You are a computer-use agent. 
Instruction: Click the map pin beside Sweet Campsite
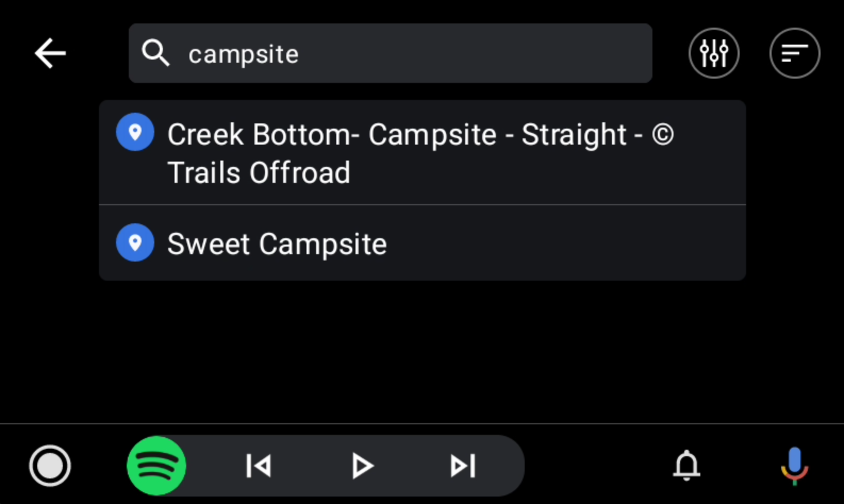click(135, 242)
